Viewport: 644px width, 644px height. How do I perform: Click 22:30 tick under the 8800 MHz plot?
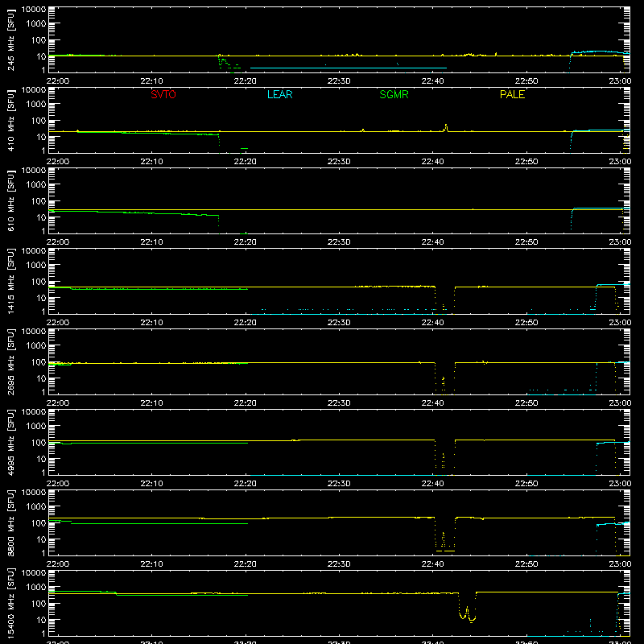(x=339, y=564)
